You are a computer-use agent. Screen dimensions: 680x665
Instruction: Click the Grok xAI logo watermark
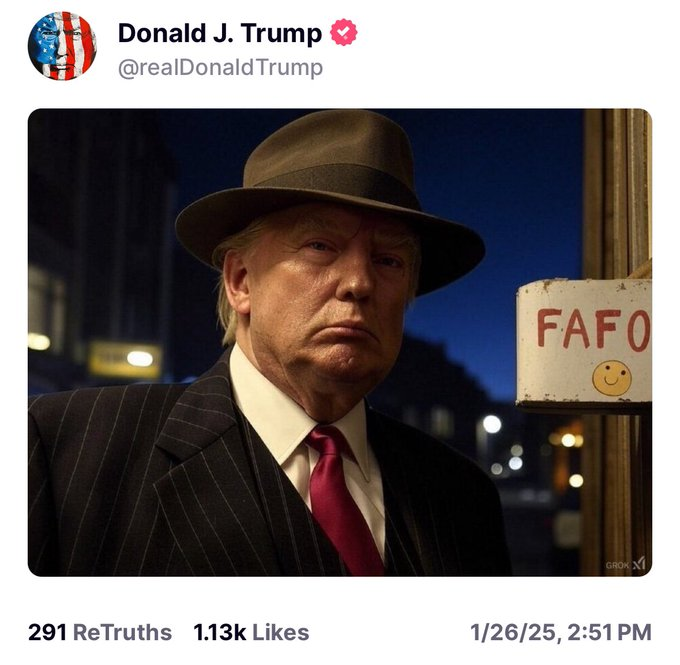639,564
